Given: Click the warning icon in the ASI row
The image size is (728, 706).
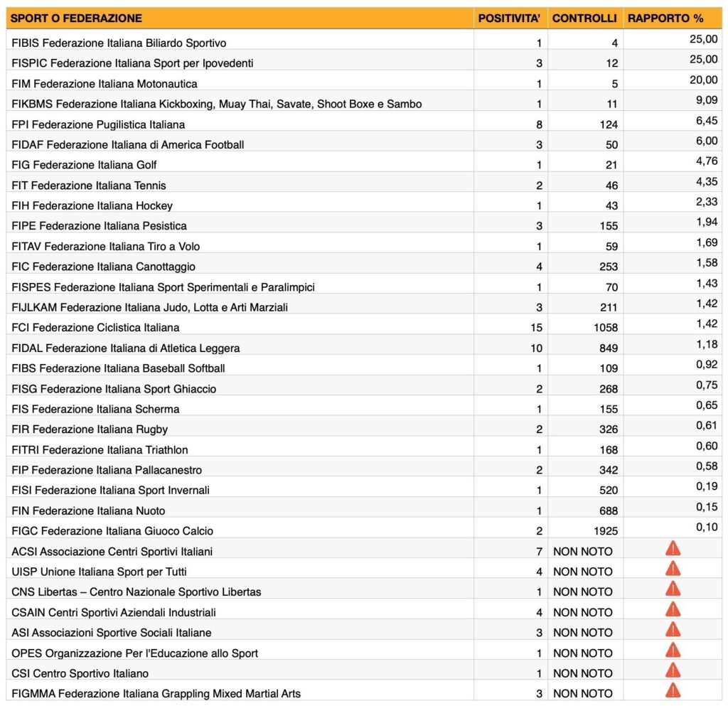Looking at the screenshot, I should tap(673, 629).
